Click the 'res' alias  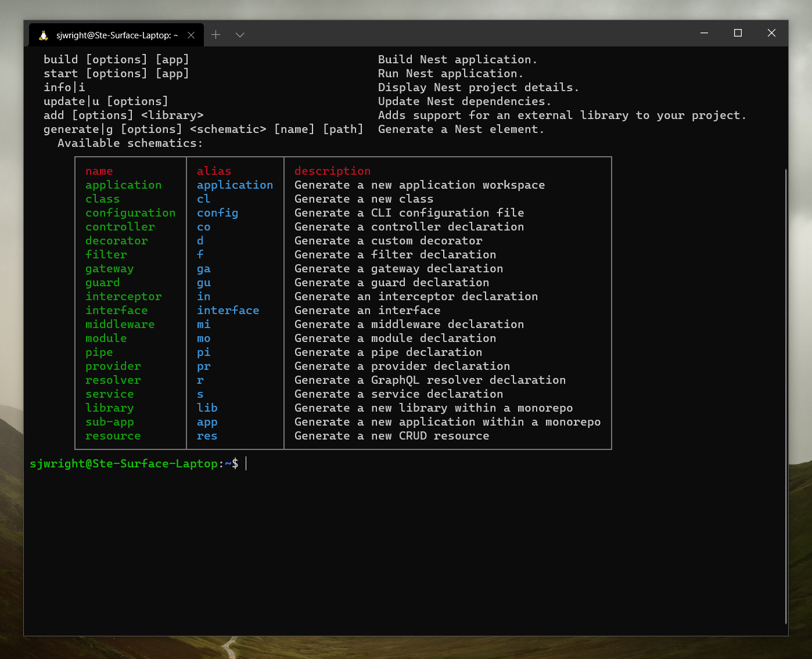coord(207,436)
